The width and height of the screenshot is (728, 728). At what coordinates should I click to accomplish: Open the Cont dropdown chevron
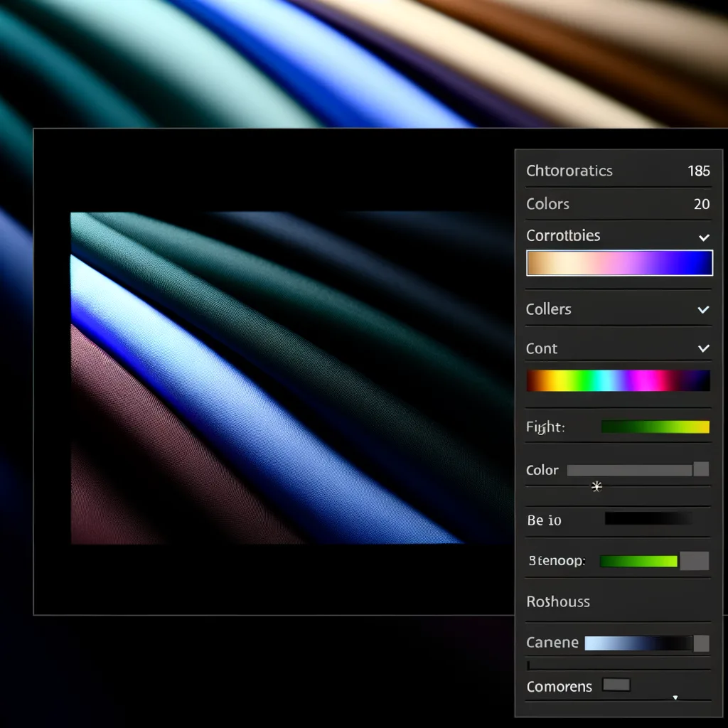tap(703, 348)
